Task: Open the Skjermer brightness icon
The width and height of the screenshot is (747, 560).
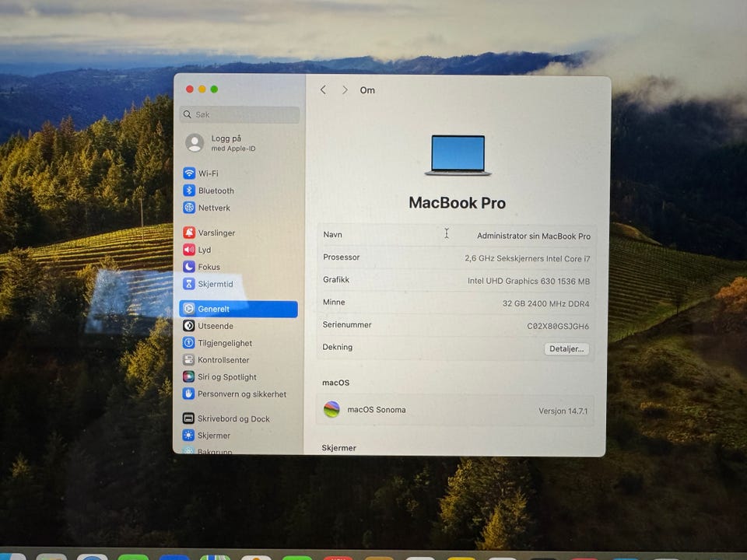Action: [188, 436]
